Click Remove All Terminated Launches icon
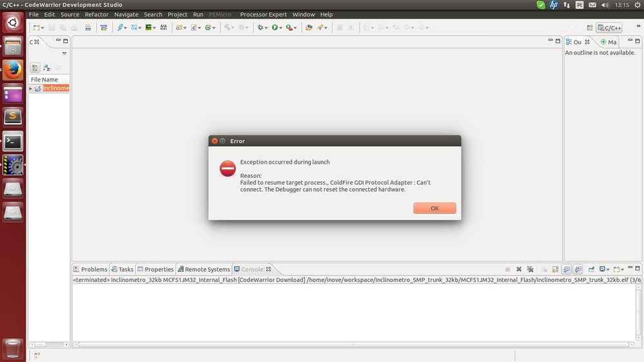The width and height of the screenshot is (644, 362). pyautogui.click(x=531, y=269)
